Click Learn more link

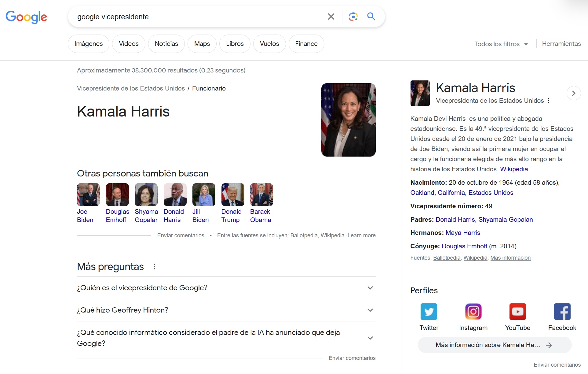click(x=361, y=235)
